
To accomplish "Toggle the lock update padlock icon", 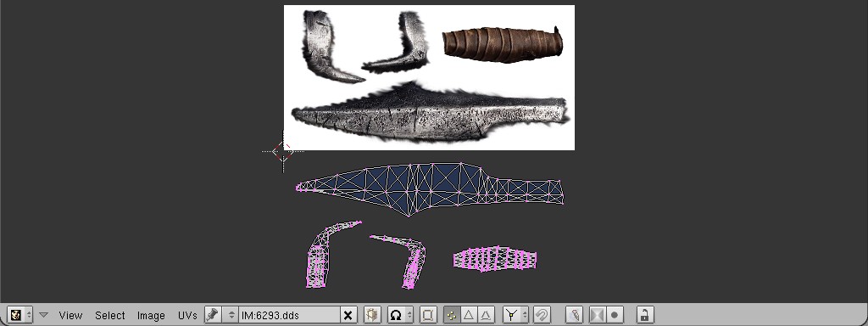I will [645, 315].
